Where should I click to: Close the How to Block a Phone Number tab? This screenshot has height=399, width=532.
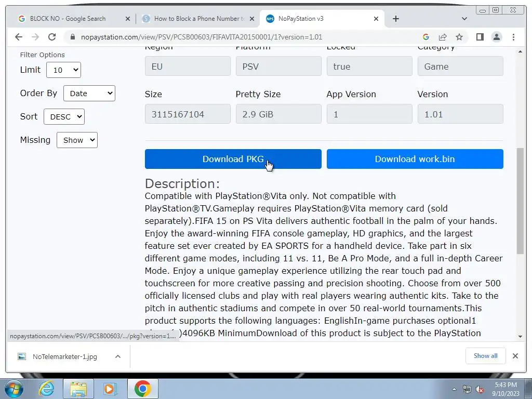(x=252, y=19)
